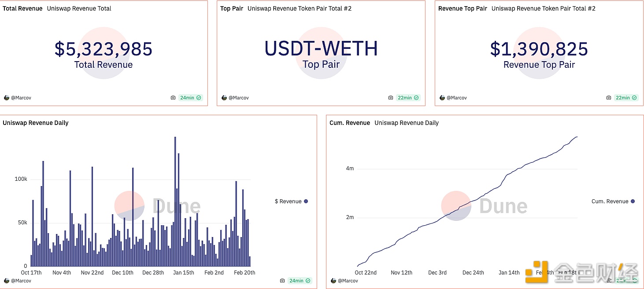Click the Top Pair caption under USDT-WETH
The image size is (644, 289).
tap(321, 65)
